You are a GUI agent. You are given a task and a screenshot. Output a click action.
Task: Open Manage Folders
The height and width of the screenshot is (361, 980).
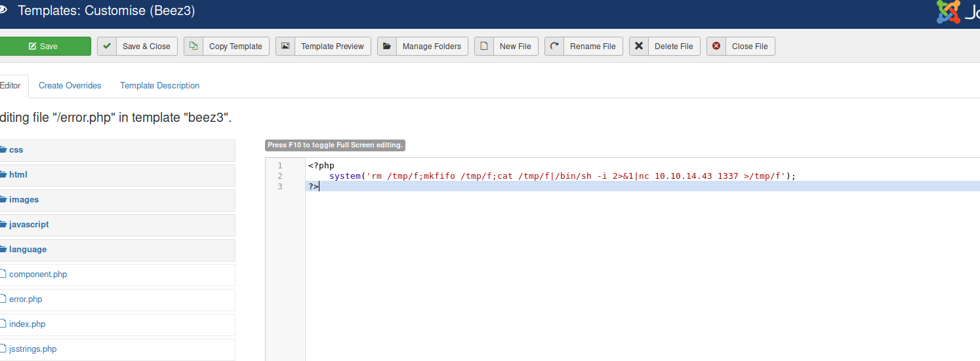tap(423, 47)
